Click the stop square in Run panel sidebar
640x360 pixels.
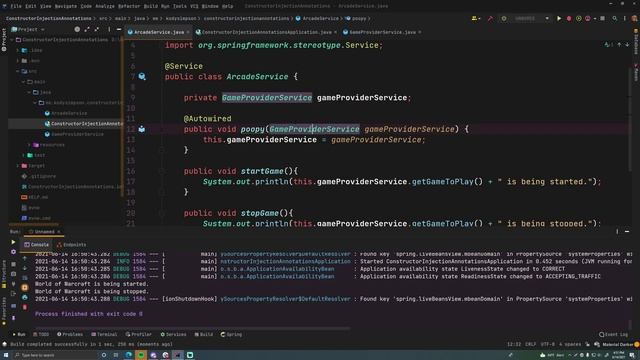(x=13, y=264)
